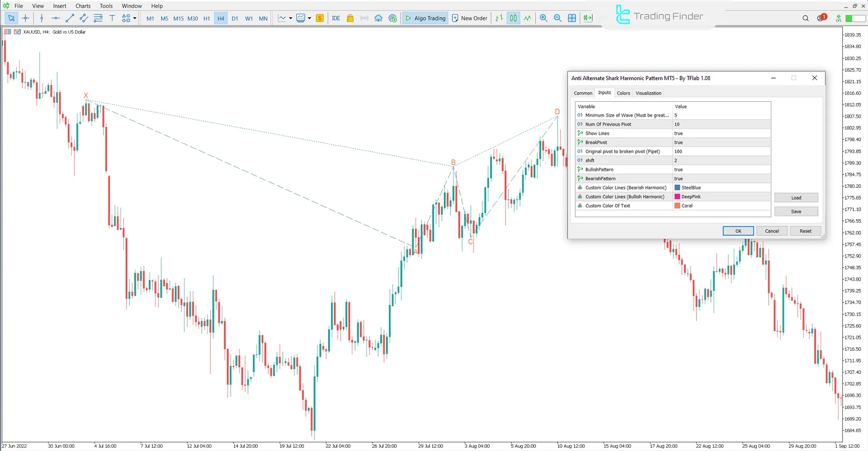
Task: Change the Coral text color swatch
Action: (x=677, y=206)
